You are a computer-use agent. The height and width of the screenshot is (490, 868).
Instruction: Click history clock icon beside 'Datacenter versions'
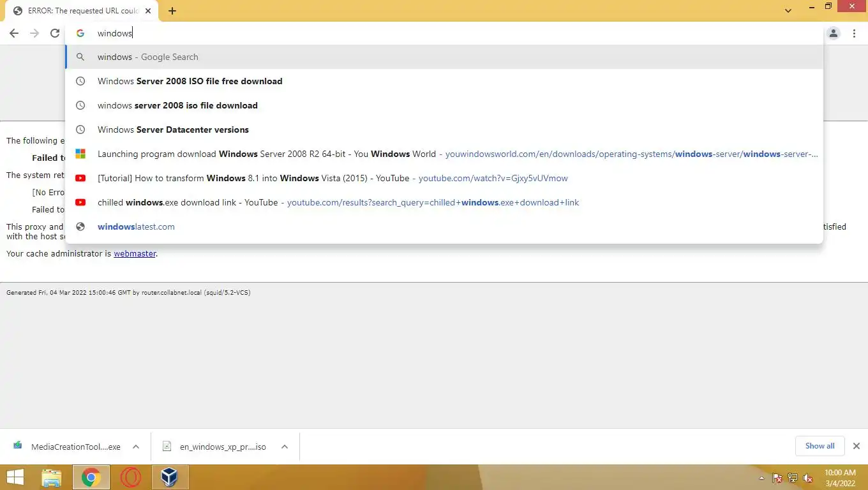80,130
